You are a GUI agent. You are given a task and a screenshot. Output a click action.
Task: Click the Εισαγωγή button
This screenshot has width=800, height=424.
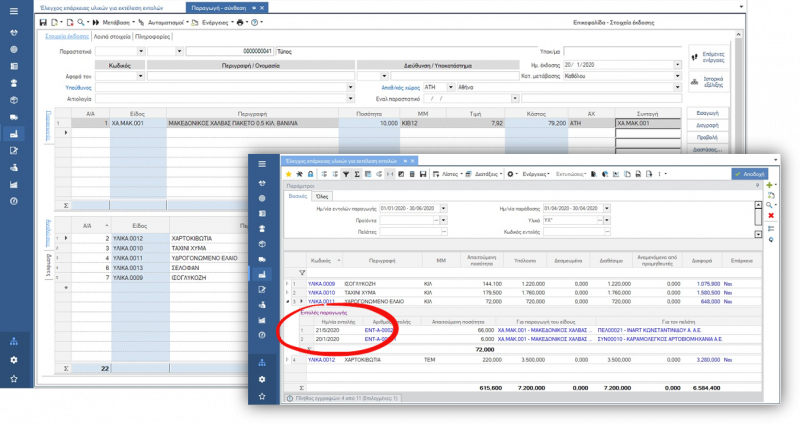click(x=707, y=113)
